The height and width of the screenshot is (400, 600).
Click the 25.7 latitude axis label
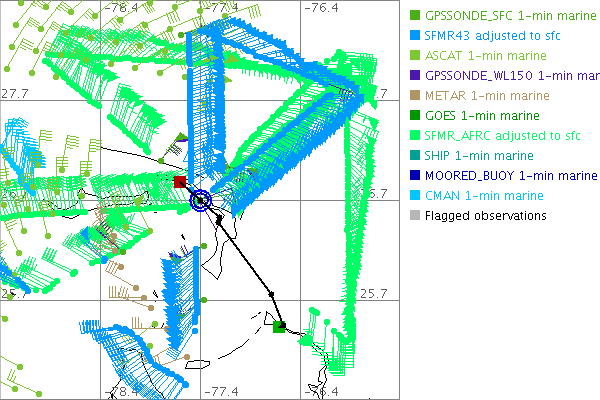[x=372, y=294]
